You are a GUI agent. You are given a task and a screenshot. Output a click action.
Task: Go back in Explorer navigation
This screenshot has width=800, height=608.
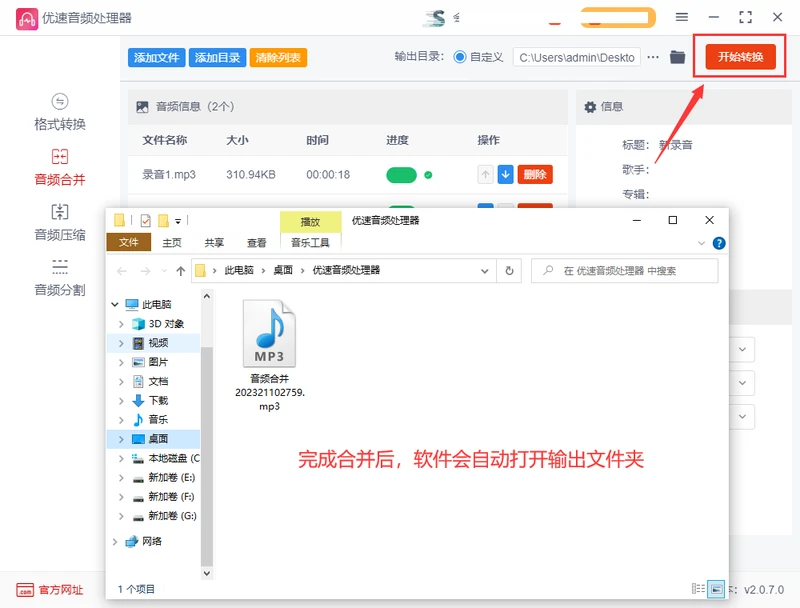point(121,271)
